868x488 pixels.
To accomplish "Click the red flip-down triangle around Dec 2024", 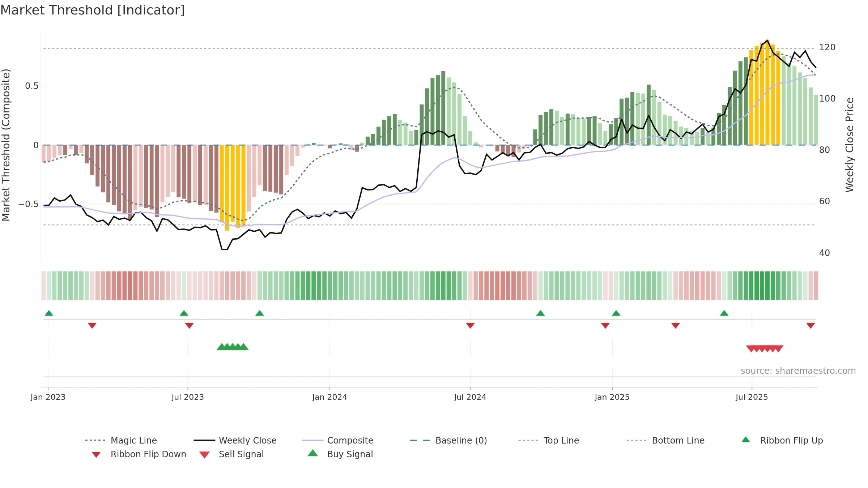I will (x=605, y=326).
